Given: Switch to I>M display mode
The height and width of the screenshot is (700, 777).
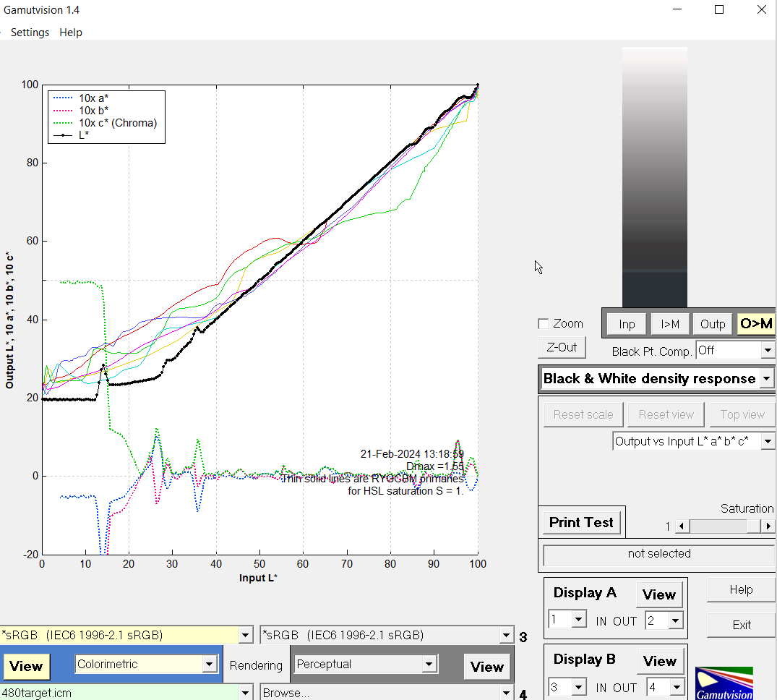Looking at the screenshot, I should coord(669,324).
